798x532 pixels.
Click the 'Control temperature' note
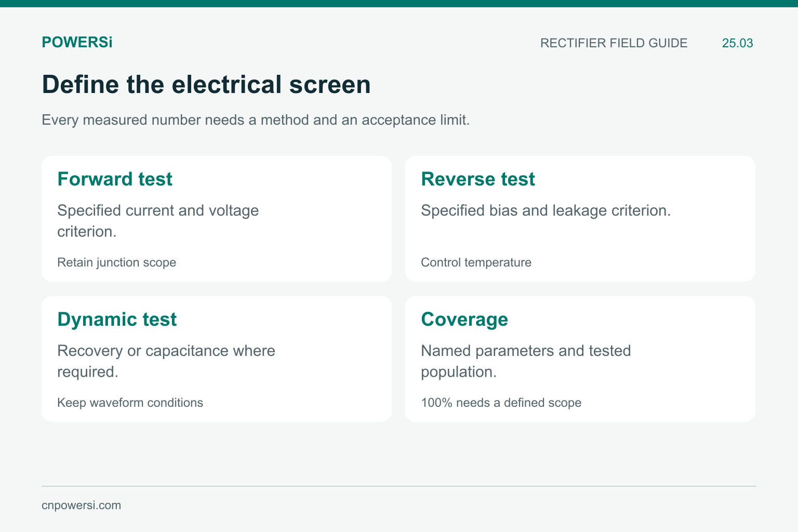click(476, 262)
